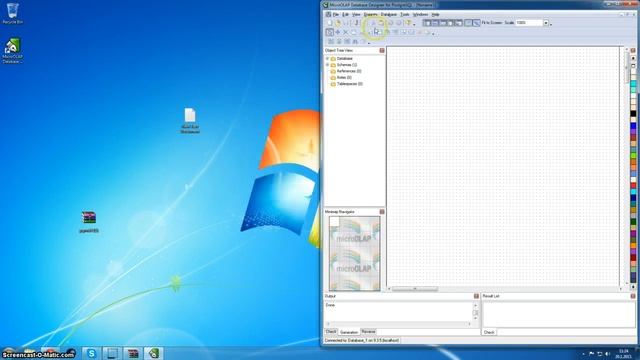Open the Scale dropdown arrow

(x=546, y=23)
